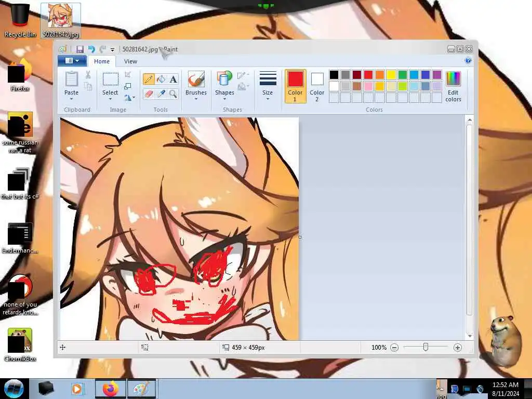This screenshot has height=399, width=532.
Task: Click the Brushes button icon
Action: point(196,79)
